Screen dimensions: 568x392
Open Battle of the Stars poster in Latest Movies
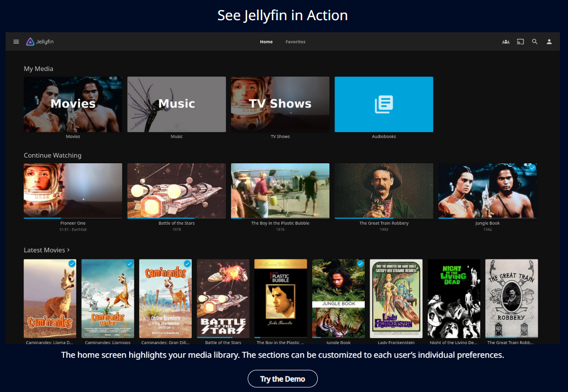click(x=223, y=299)
